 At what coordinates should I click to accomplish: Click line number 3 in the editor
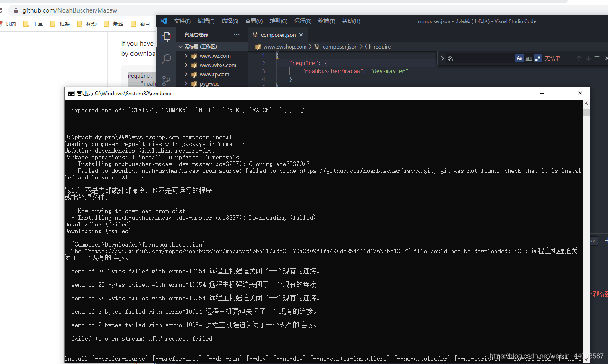point(264,71)
